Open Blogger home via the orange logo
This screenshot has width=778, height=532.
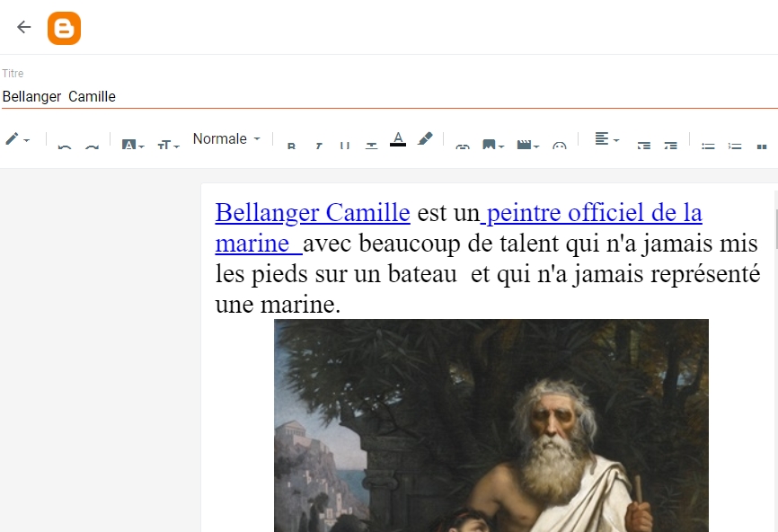click(64, 28)
